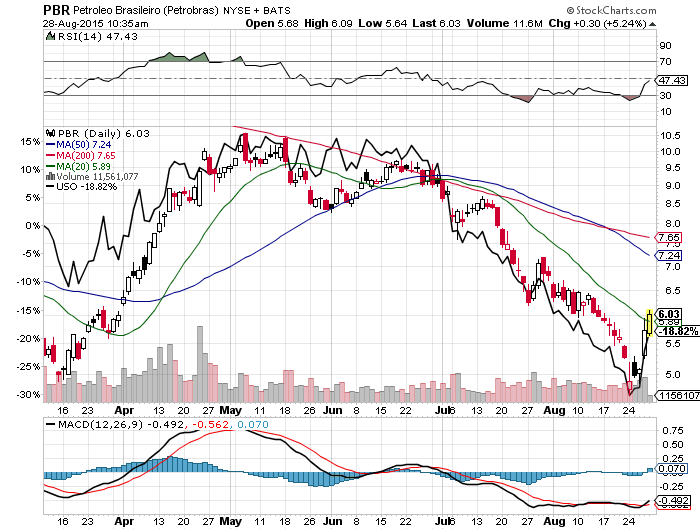700x530 pixels.
Task: Click the Chg +0.30 (+5.24%) value
Action: [x=597, y=23]
